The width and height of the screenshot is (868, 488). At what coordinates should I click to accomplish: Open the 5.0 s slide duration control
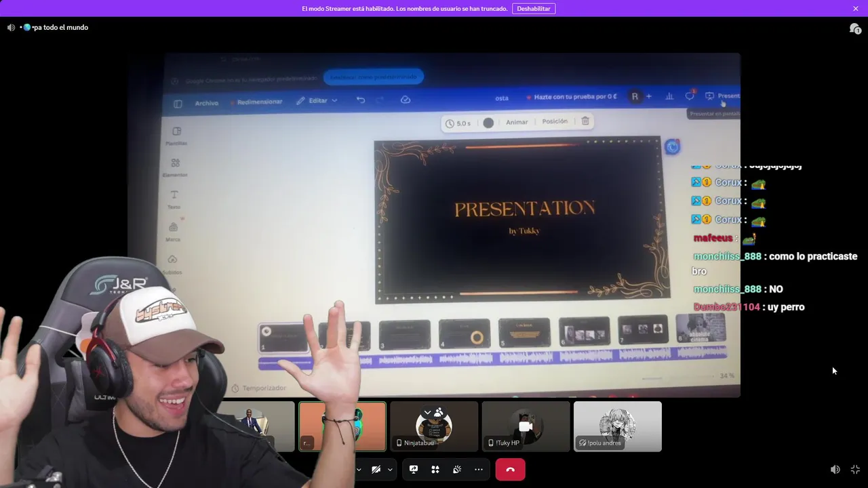click(x=458, y=123)
